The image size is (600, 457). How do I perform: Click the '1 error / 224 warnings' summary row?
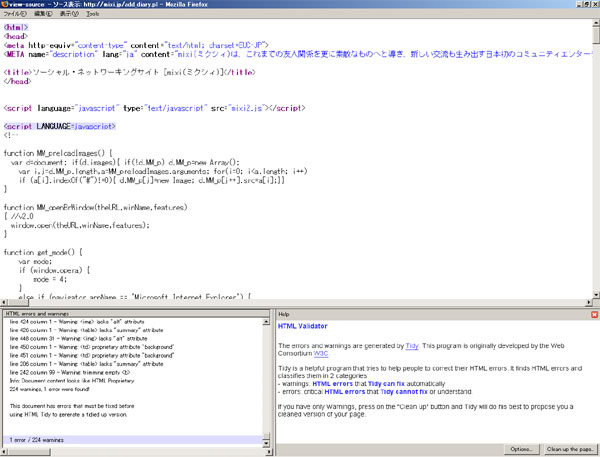132,440
